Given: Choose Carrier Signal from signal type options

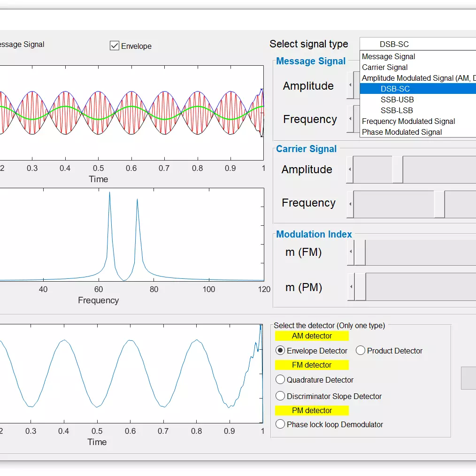Looking at the screenshot, I should pyautogui.click(x=384, y=67).
